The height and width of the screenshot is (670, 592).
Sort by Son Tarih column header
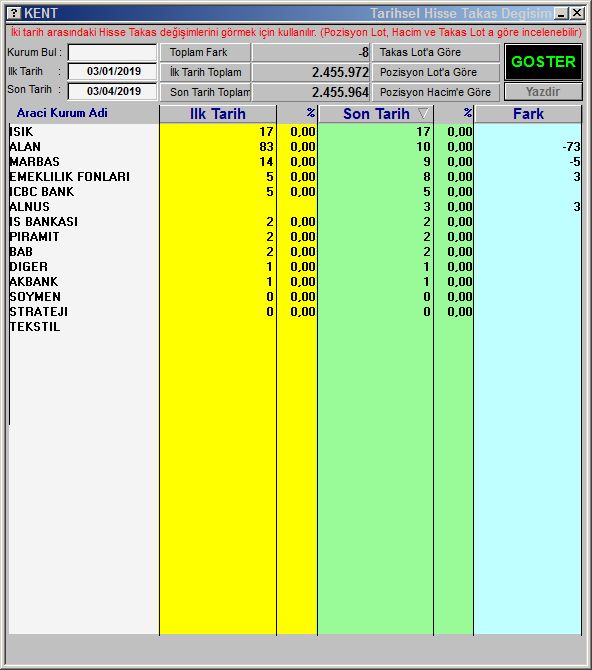pos(376,114)
